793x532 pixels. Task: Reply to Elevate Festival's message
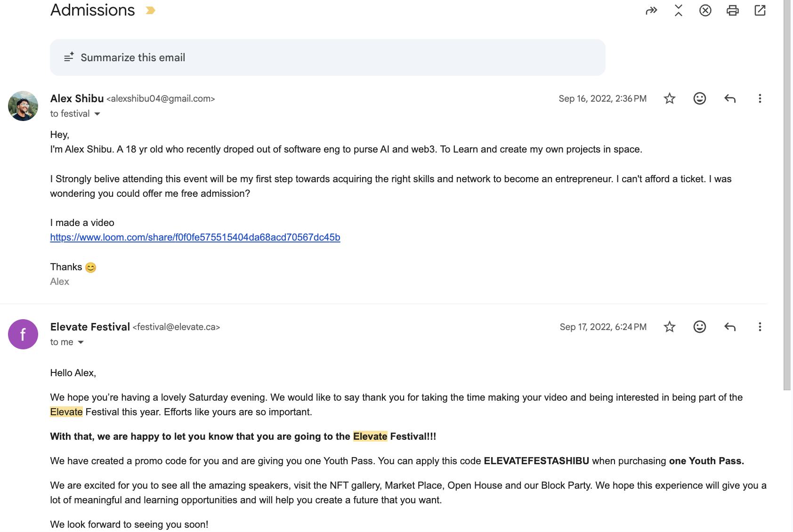click(x=729, y=327)
